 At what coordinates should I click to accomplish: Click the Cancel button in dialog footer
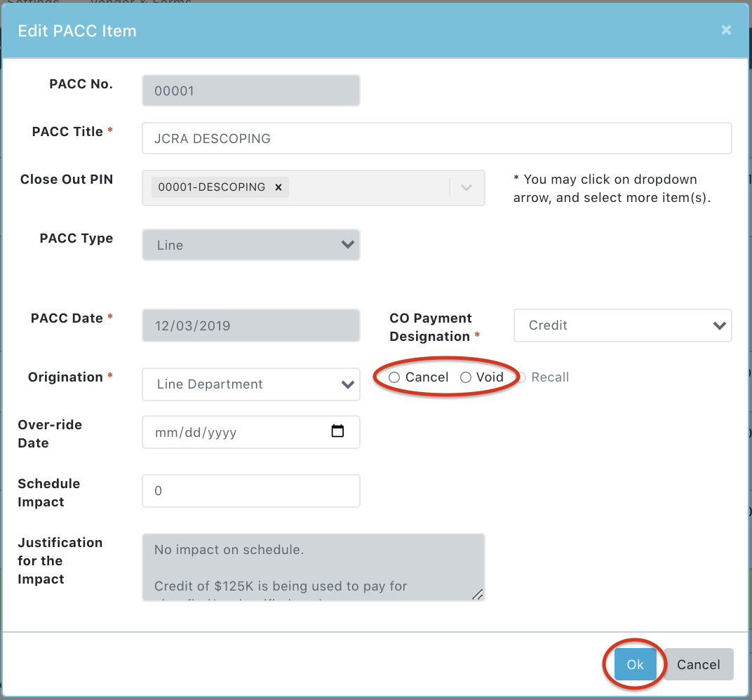tap(698, 664)
